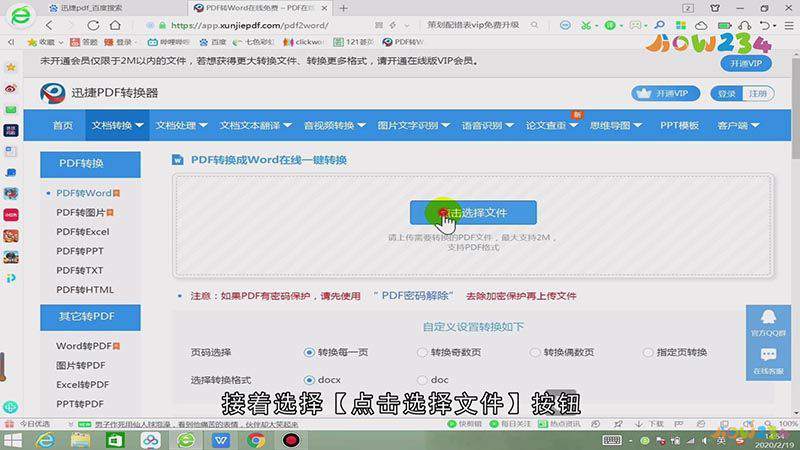800x450 pixels.
Task: Click the colorful grid apps icon in toolbar
Action: point(681,25)
